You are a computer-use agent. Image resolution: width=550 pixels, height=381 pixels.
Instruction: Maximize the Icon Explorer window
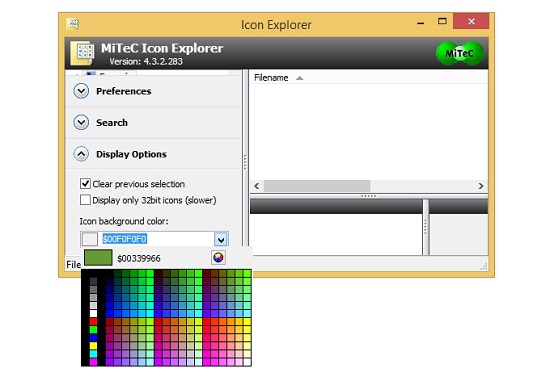coord(442,21)
